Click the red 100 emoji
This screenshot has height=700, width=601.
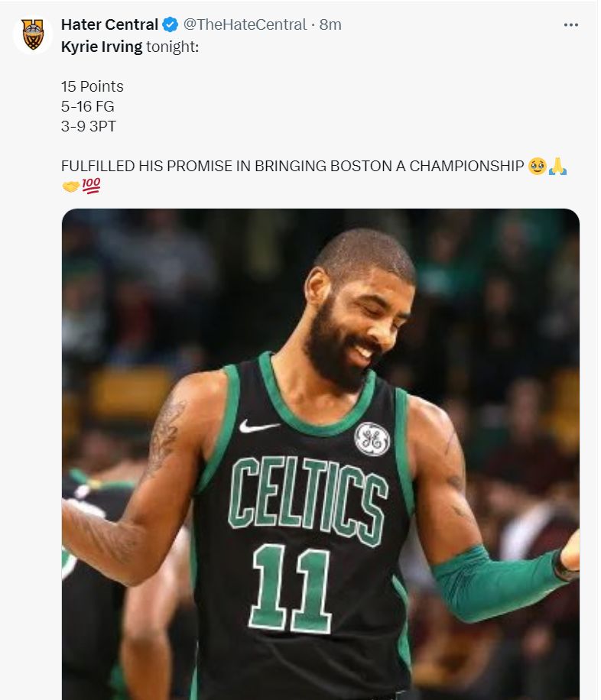91,186
